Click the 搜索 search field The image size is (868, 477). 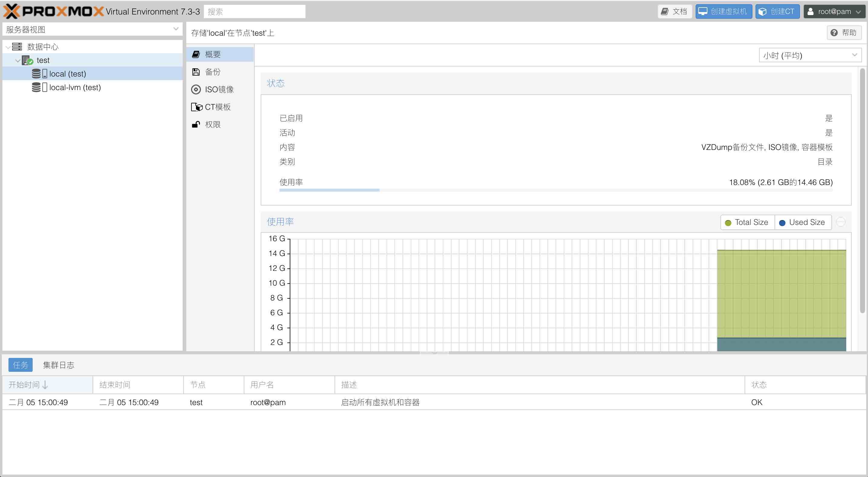pos(254,12)
